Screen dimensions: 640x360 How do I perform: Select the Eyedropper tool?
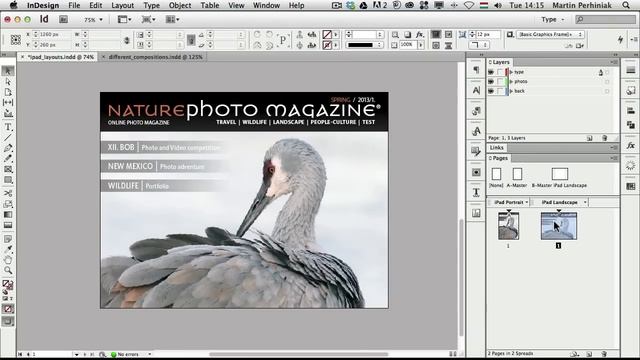click(8, 249)
